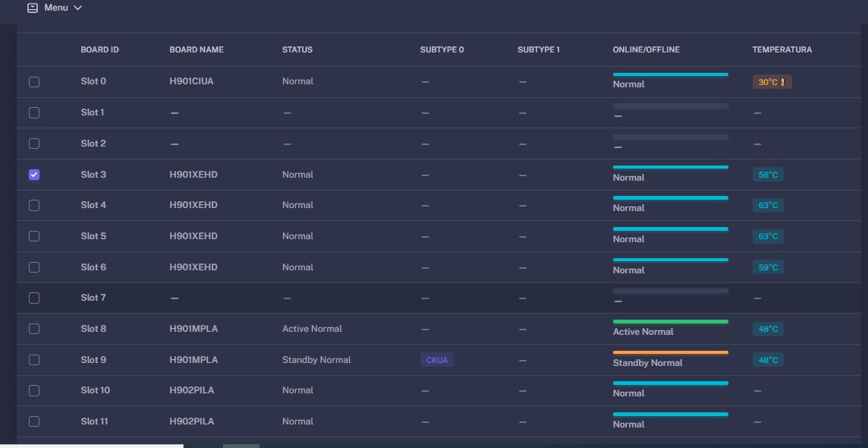868x448 pixels.
Task: Click the green Active Normal status bar
Action: (x=670, y=322)
